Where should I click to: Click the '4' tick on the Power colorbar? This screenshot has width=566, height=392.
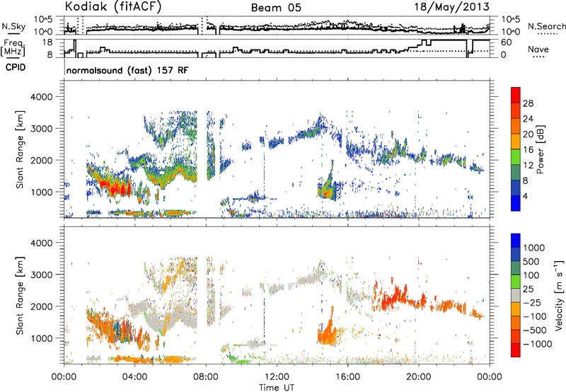[526, 196]
